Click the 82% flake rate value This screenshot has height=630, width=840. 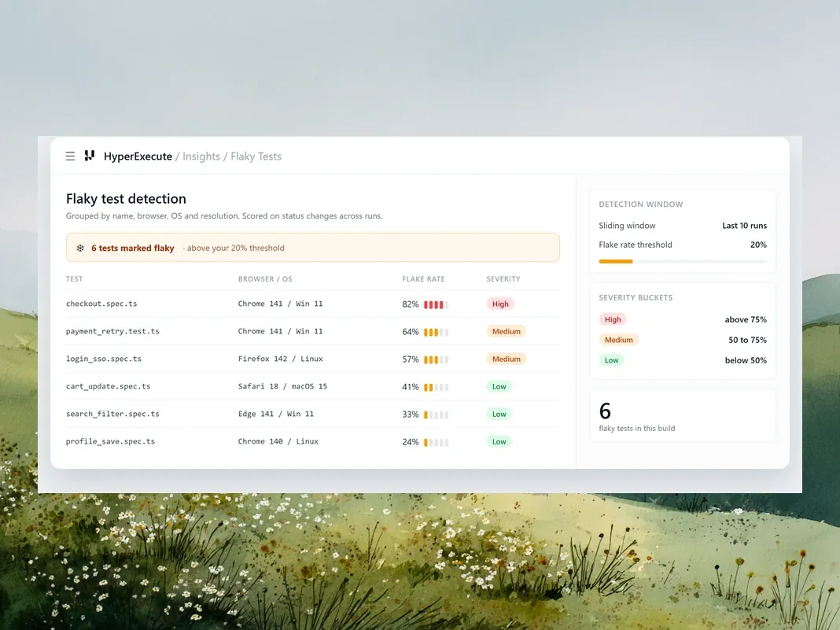pos(411,304)
